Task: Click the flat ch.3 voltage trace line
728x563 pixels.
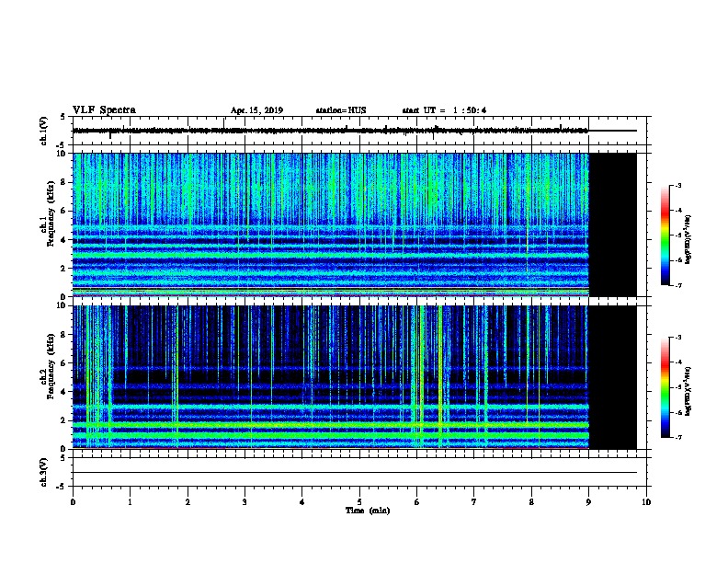Action: point(355,473)
